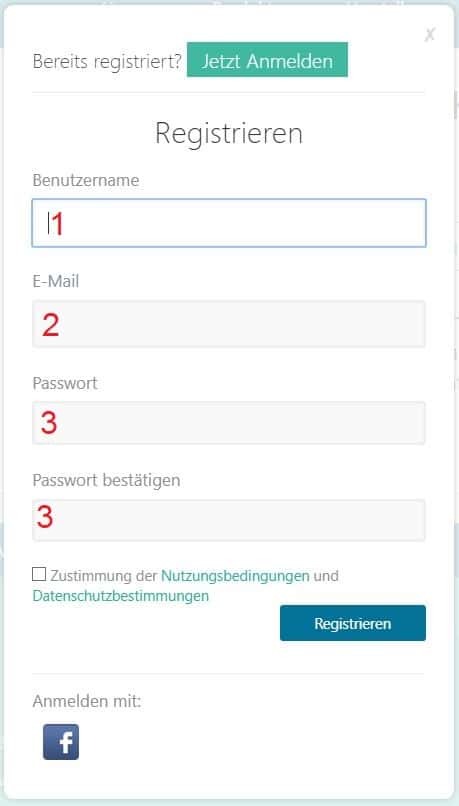The image size is (459, 806).
Task: Tick the terms agreement checkbox
Action: (39, 574)
